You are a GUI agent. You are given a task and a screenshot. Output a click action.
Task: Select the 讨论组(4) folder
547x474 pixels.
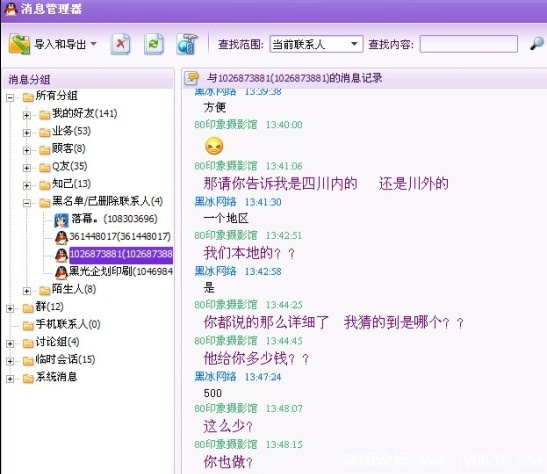pos(57,342)
